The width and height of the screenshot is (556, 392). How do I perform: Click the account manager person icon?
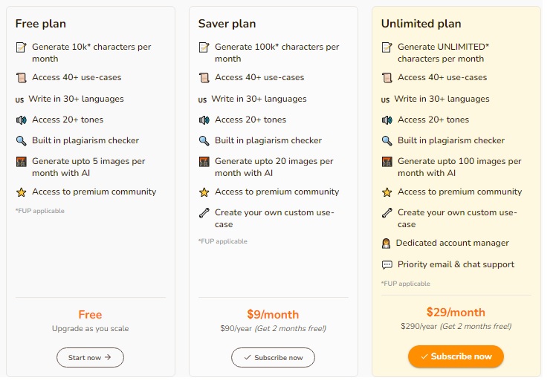[x=386, y=244]
